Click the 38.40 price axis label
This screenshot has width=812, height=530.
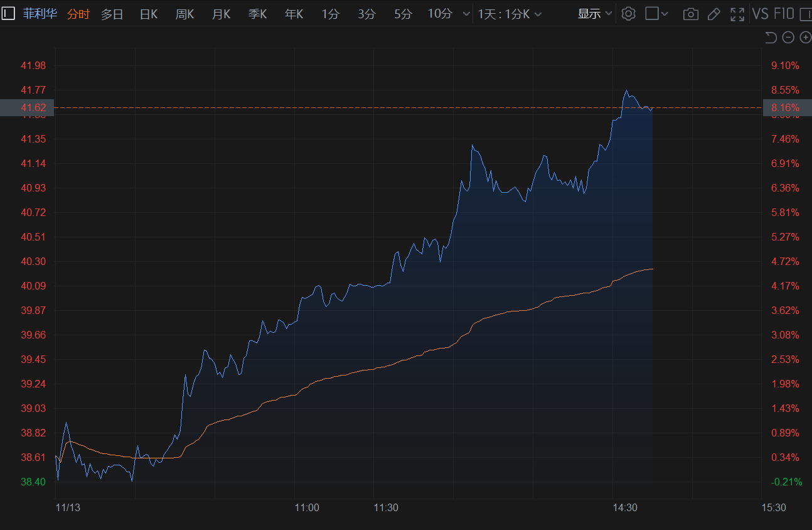click(x=34, y=482)
